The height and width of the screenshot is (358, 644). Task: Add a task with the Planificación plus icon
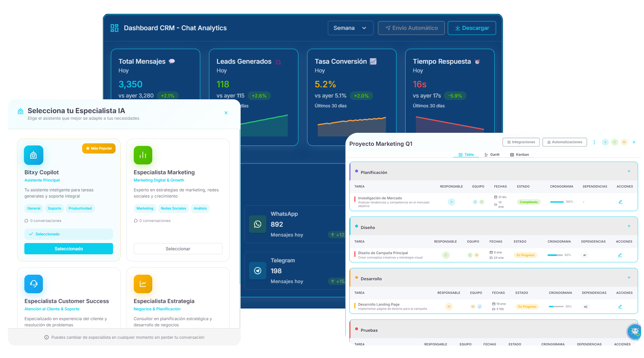(629, 171)
